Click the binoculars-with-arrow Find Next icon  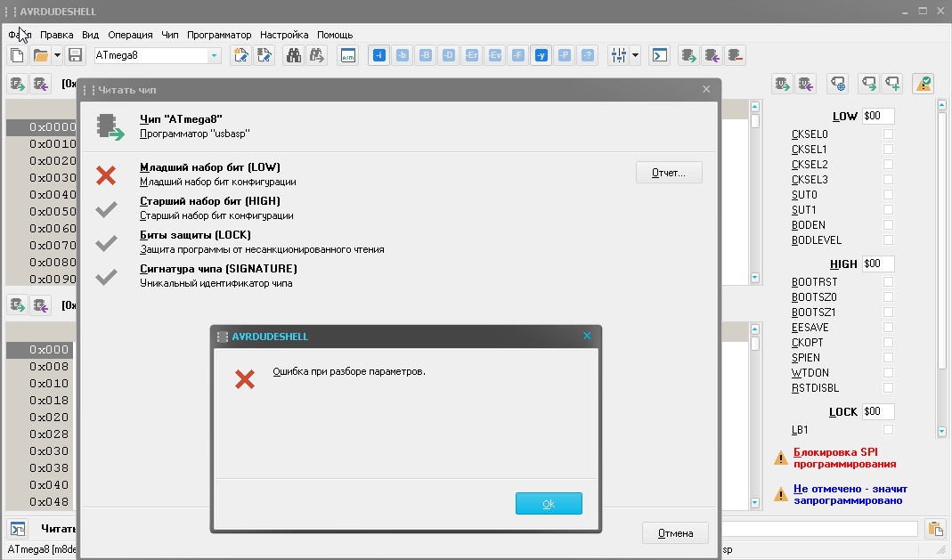pyautogui.click(x=317, y=55)
